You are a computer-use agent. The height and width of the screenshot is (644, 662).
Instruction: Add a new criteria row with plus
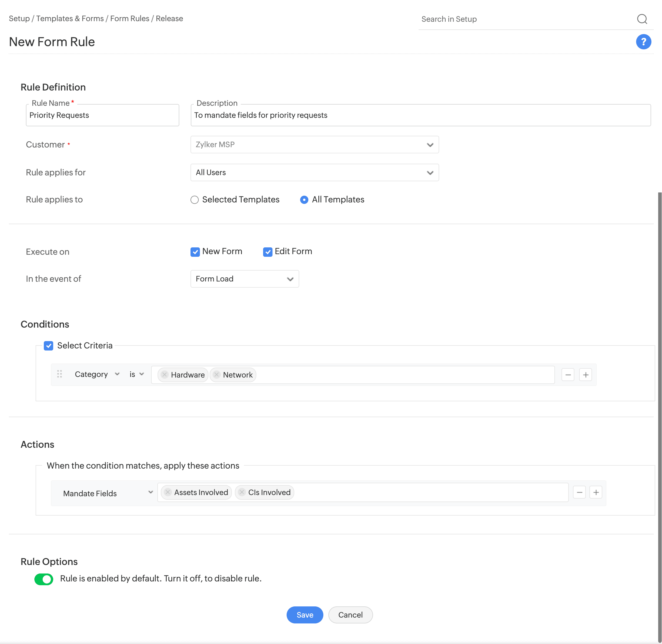coord(585,375)
